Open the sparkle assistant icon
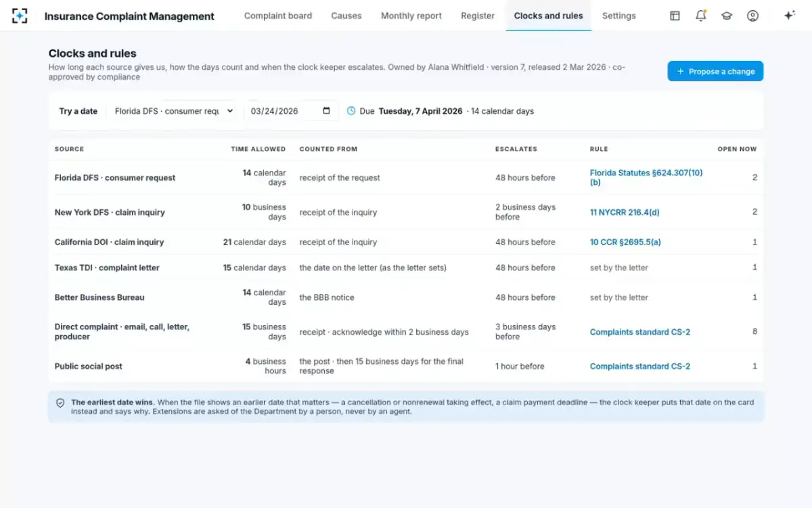This screenshot has height=508, width=812. pos(789,16)
